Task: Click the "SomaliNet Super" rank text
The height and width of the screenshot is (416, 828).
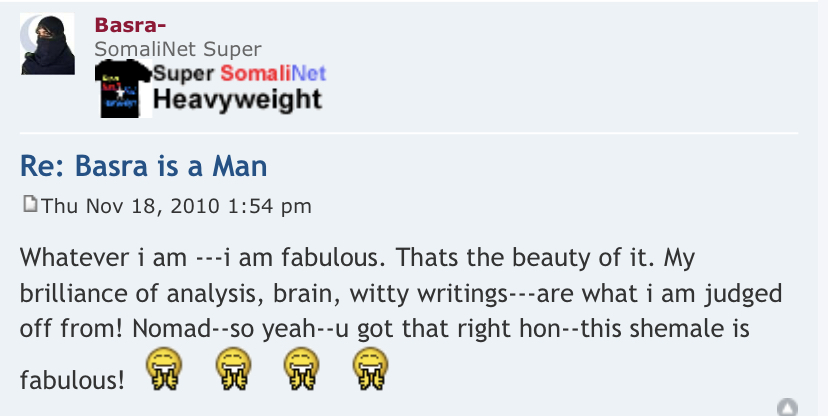Action: pos(178,48)
